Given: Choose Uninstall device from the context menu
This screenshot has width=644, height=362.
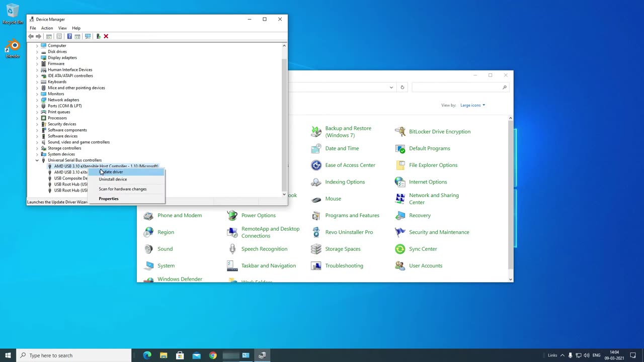Looking at the screenshot, I should [126, 179].
